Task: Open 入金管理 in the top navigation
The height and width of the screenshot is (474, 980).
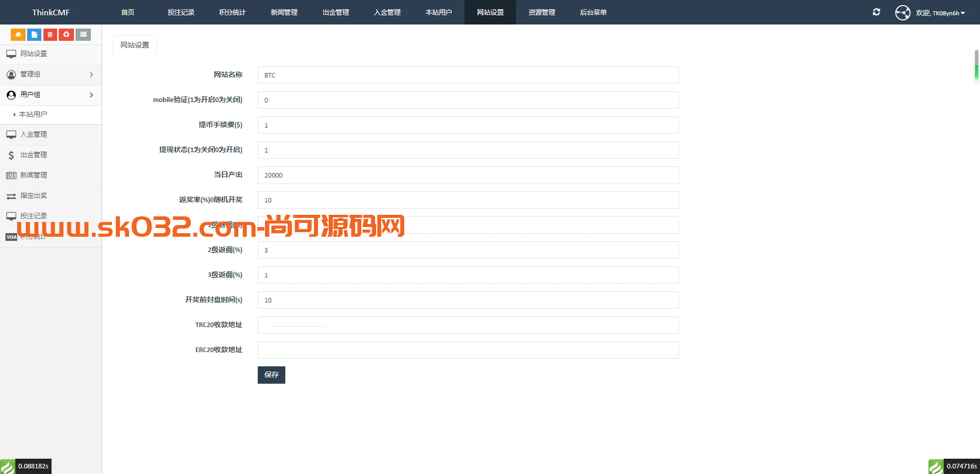Action: [x=387, y=12]
